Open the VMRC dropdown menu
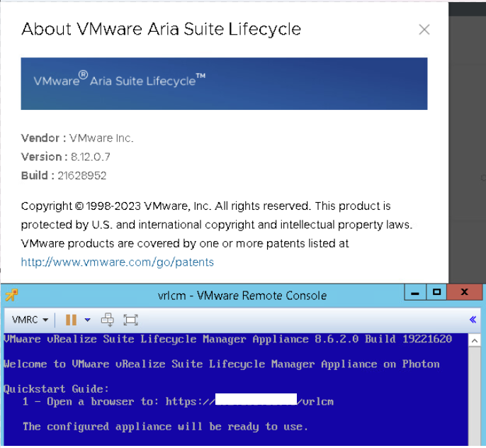 click(x=30, y=320)
